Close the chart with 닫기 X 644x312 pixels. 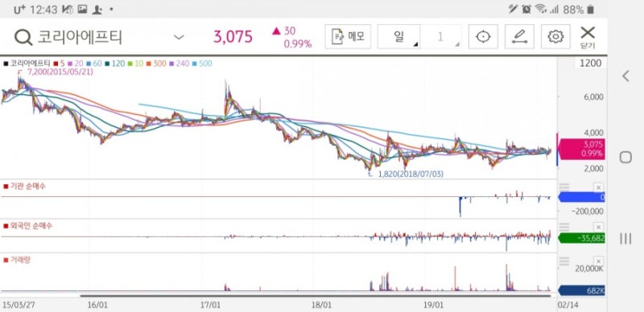pos(588,37)
